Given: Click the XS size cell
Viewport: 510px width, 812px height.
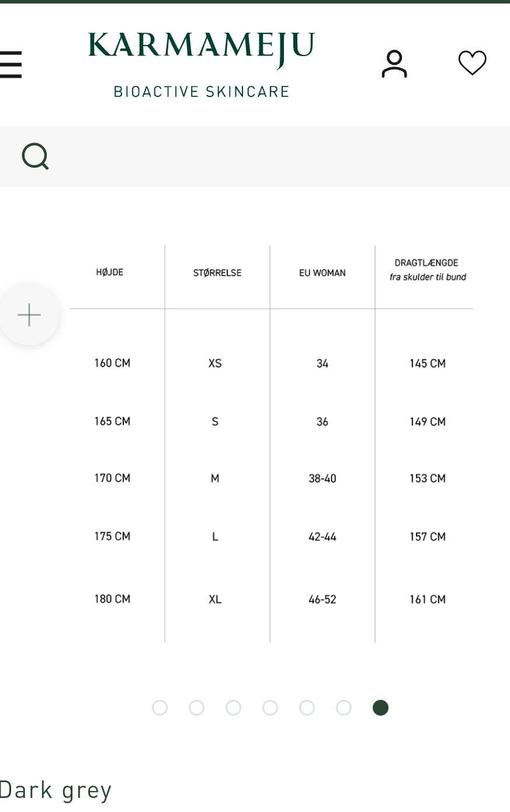Looking at the screenshot, I should (215, 363).
